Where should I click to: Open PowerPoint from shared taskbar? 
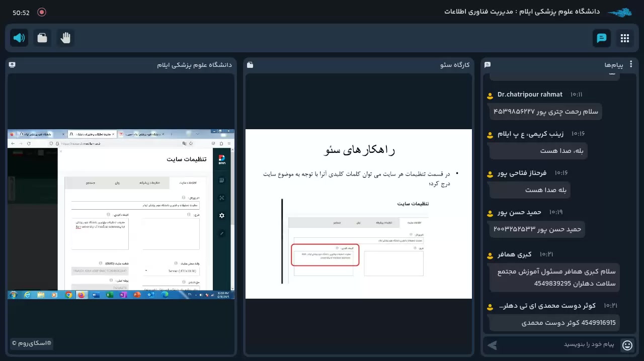click(x=137, y=295)
